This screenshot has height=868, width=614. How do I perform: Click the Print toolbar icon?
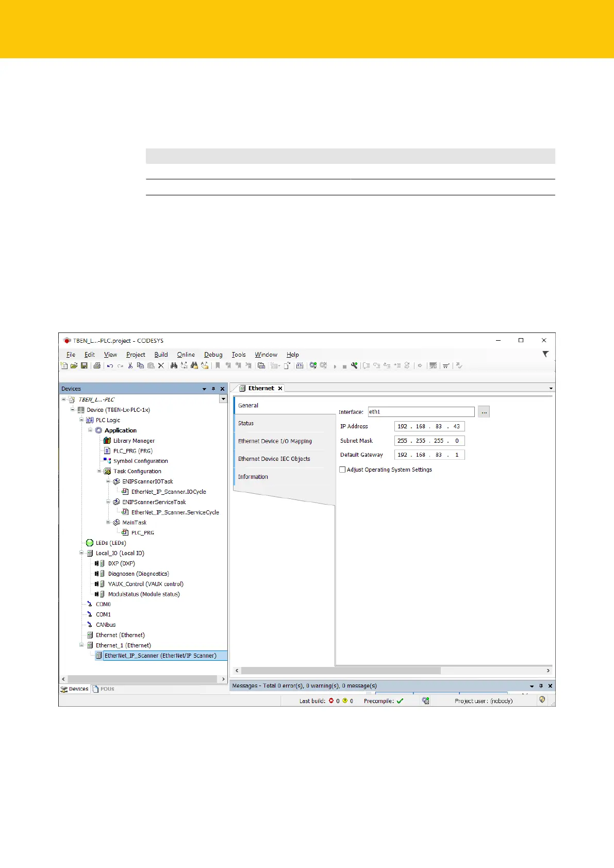pos(96,365)
